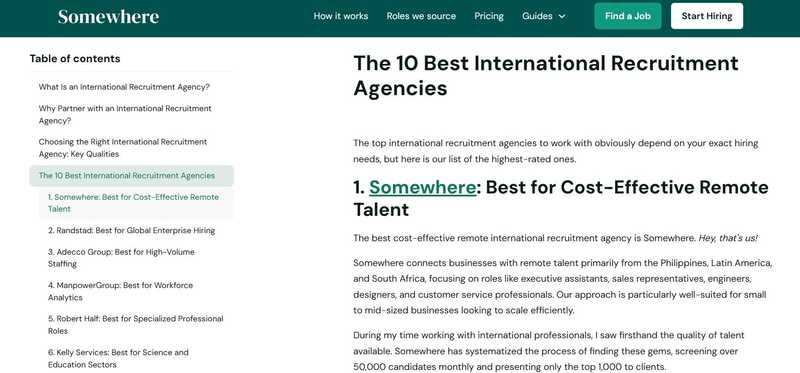Open Roles we source menu item

(421, 16)
